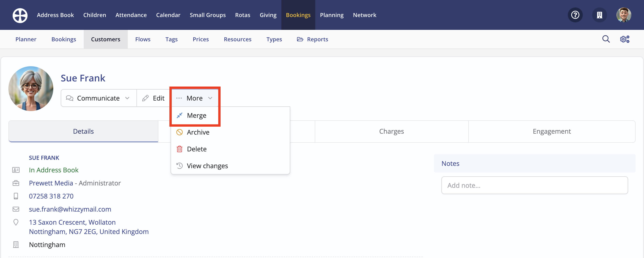This screenshot has height=258, width=644.
Task: Click the Communicate speech bubbles icon
Action: (69, 98)
